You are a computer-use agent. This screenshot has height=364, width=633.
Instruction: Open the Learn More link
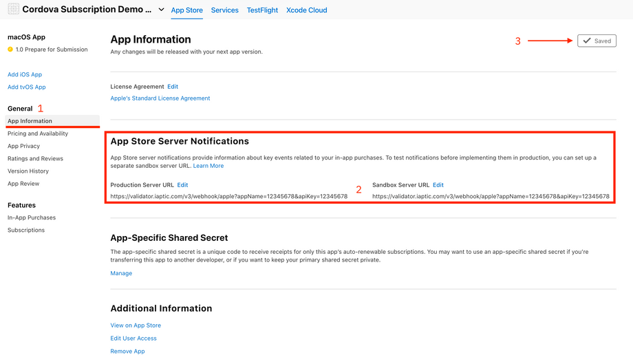coord(208,166)
